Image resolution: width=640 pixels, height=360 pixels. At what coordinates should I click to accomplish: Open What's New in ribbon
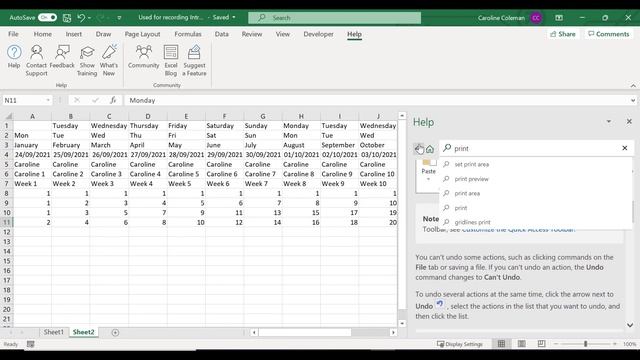(109, 60)
